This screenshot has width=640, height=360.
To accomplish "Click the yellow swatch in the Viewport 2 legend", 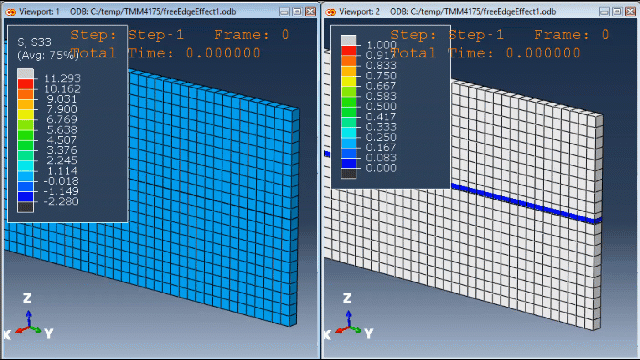I will click(349, 81).
